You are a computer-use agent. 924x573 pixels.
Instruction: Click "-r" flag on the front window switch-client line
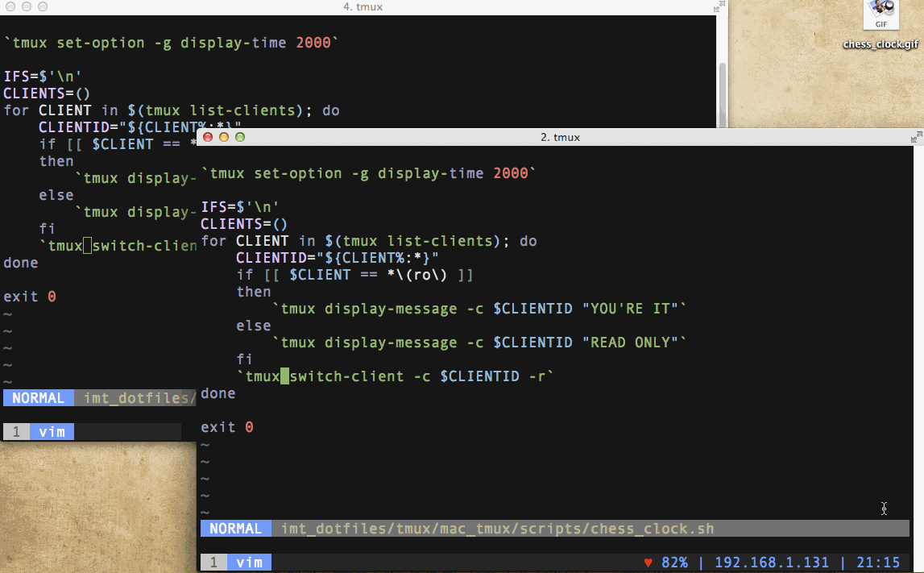coord(537,376)
